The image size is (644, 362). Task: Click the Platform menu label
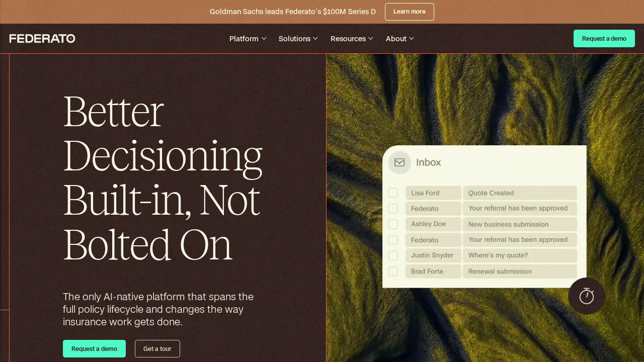click(244, 39)
